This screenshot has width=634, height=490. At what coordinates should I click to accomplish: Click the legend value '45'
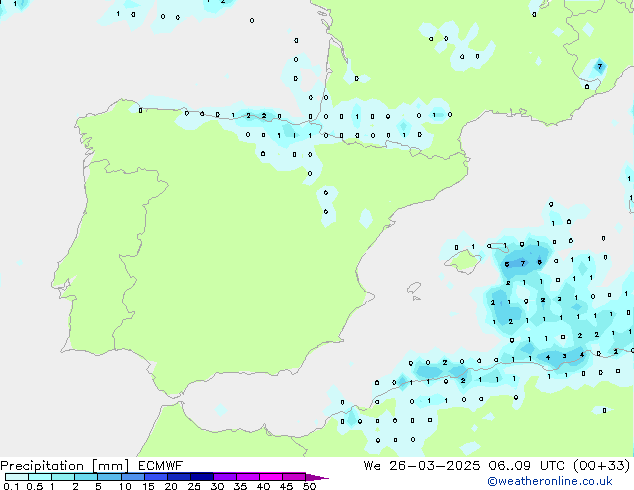pos(286,486)
